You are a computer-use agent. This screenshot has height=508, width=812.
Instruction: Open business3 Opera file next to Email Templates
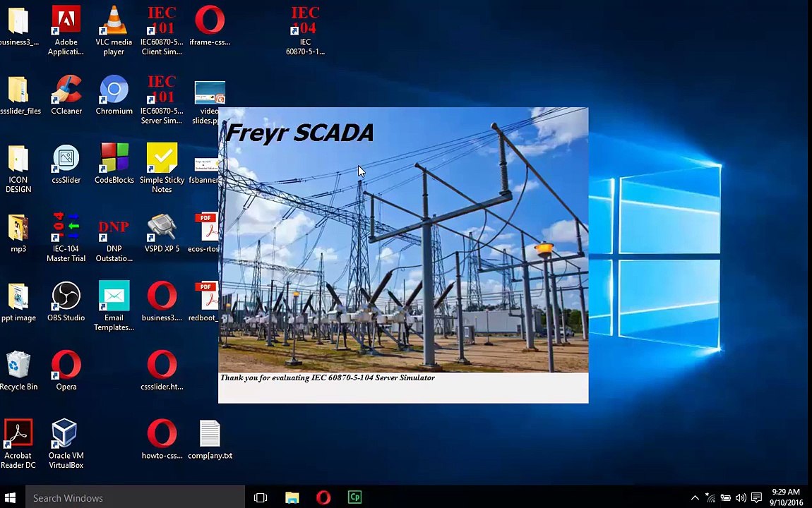[162, 301]
